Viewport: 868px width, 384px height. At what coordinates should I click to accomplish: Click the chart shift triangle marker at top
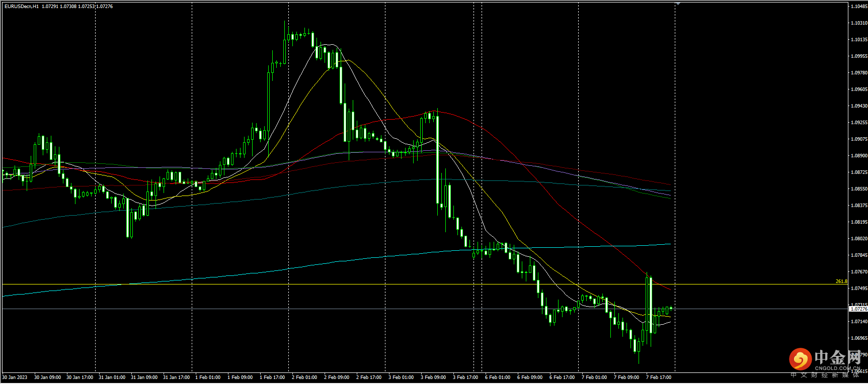coord(678,4)
